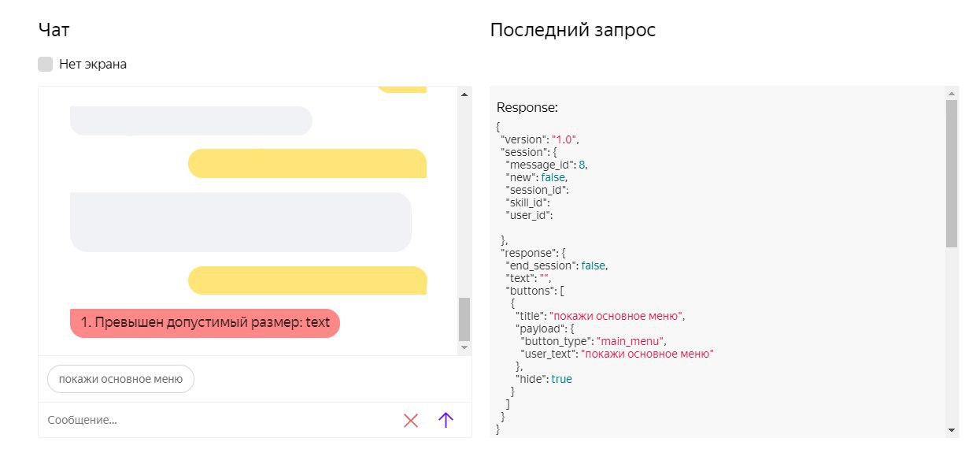The height and width of the screenshot is (464, 980).
Task: Click response panel scrollbar up arrow
Action: 952,93
